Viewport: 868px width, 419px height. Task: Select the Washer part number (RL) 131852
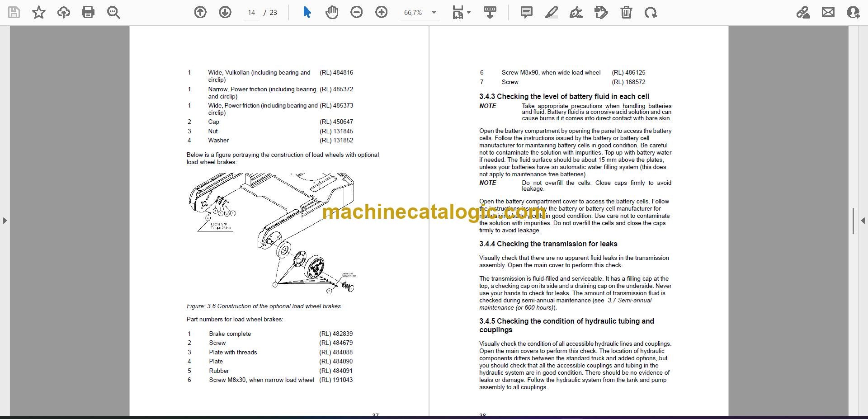pos(336,140)
